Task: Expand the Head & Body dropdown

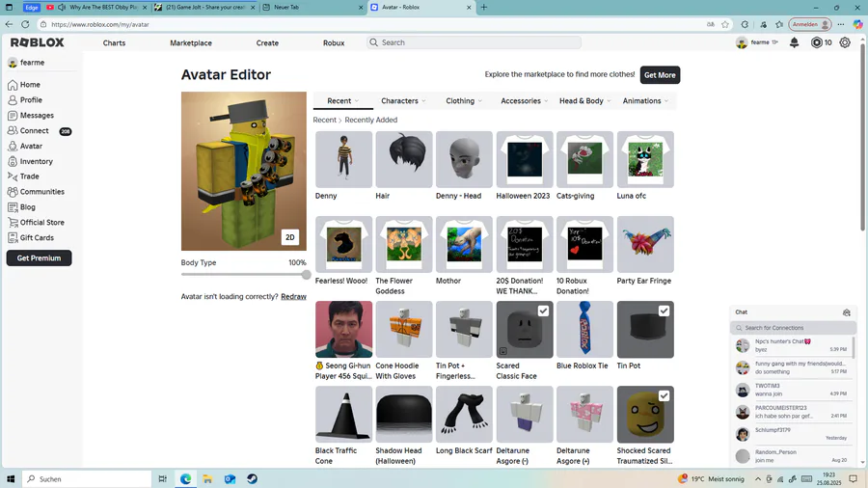Action: tap(584, 100)
